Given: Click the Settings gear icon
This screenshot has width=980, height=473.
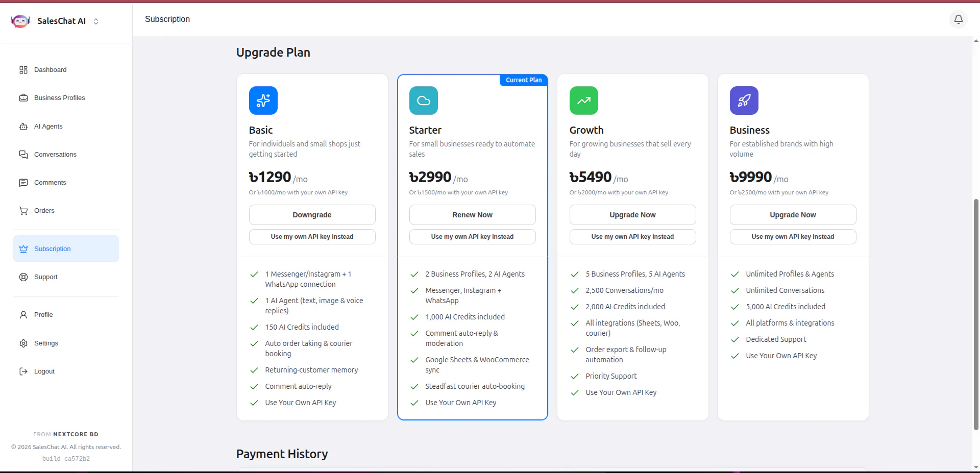Looking at the screenshot, I should pyautogui.click(x=23, y=343).
